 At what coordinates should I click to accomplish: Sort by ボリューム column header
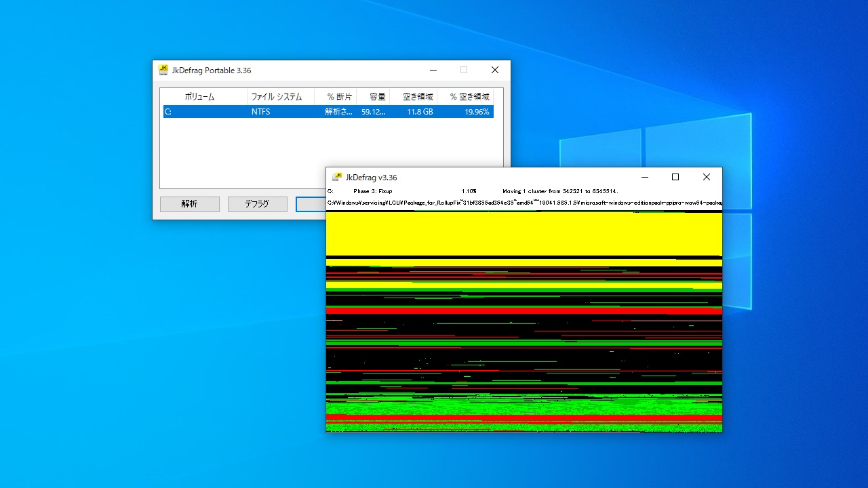point(203,97)
